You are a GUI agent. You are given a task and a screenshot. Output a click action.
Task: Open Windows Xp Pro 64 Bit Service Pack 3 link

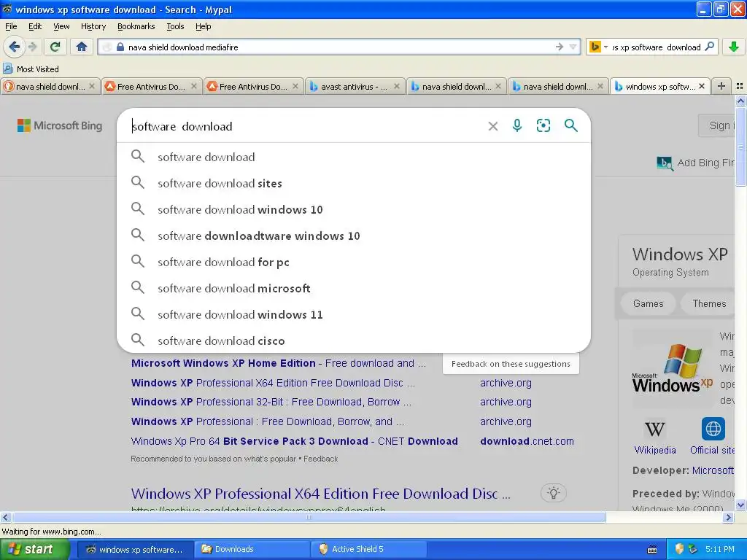(295, 441)
